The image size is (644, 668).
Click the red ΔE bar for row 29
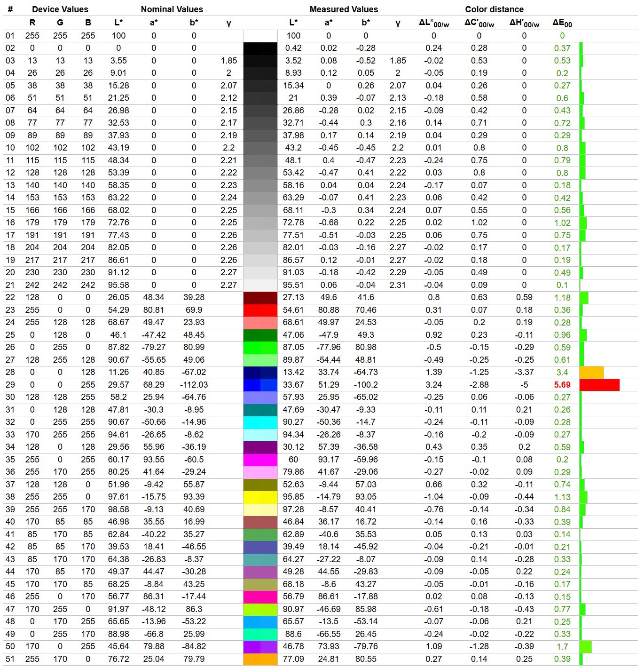[599, 385]
